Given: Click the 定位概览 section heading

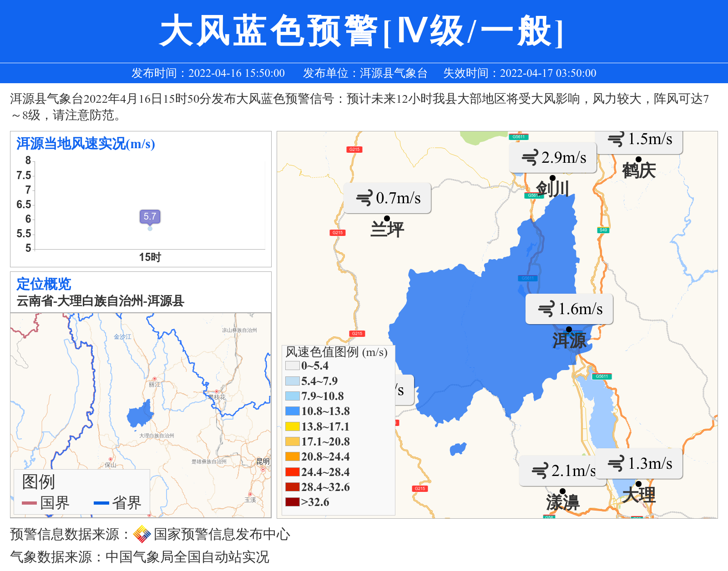Looking at the screenshot, I should 44,284.
